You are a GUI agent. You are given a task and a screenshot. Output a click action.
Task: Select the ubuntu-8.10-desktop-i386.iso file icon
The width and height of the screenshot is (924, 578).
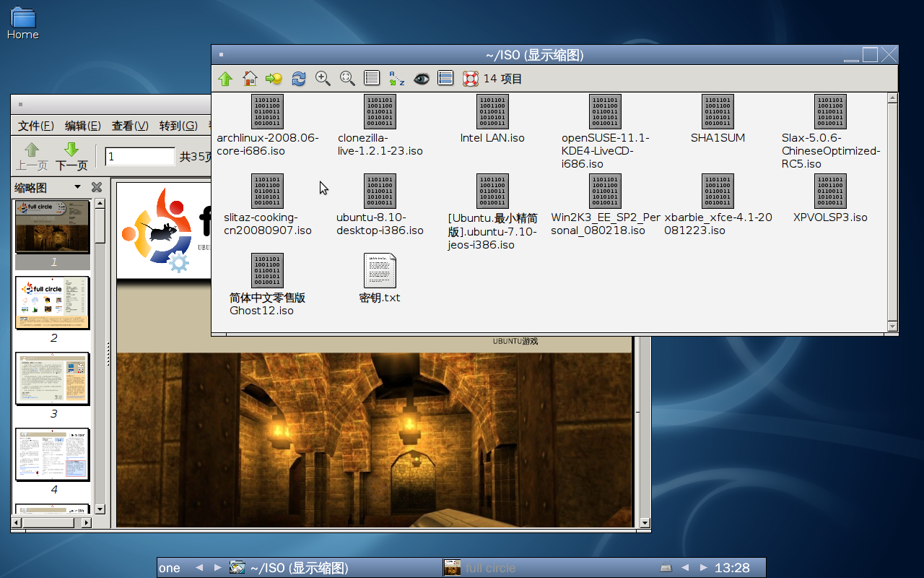click(x=380, y=191)
